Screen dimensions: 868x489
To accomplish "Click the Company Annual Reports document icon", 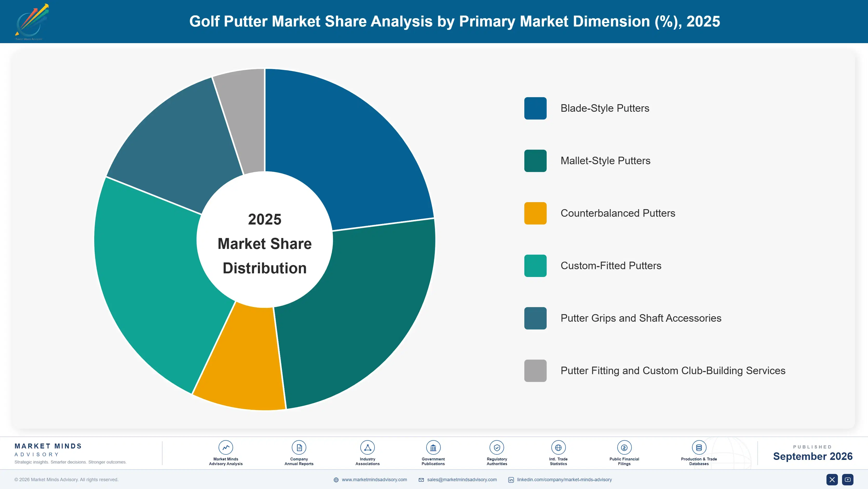I will [299, 447].
